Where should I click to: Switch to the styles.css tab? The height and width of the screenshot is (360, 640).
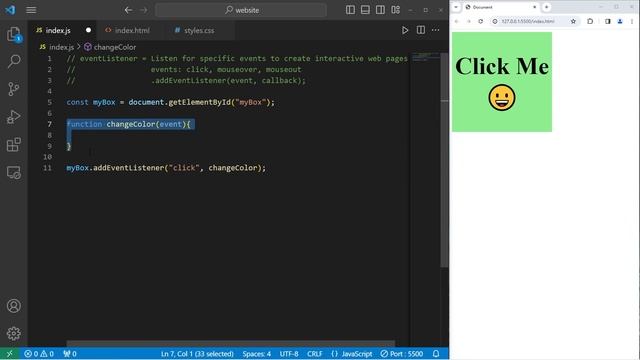[x=199, y=30]
